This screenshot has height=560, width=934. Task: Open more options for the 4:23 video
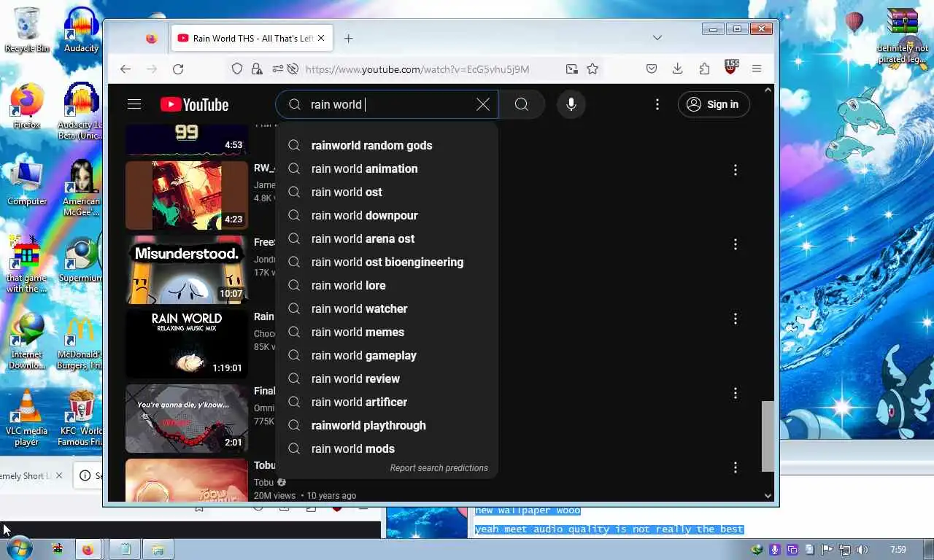click(736, 170)
